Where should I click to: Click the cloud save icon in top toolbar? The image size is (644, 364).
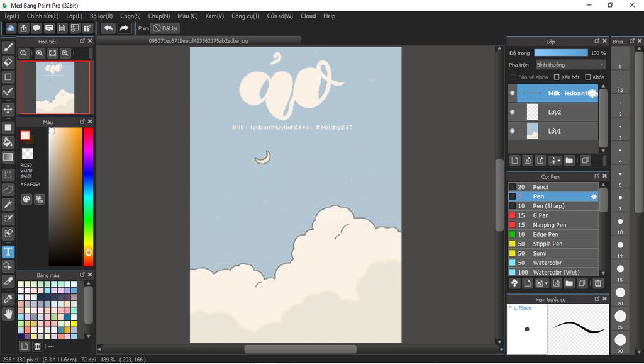[x=11, y=28]
